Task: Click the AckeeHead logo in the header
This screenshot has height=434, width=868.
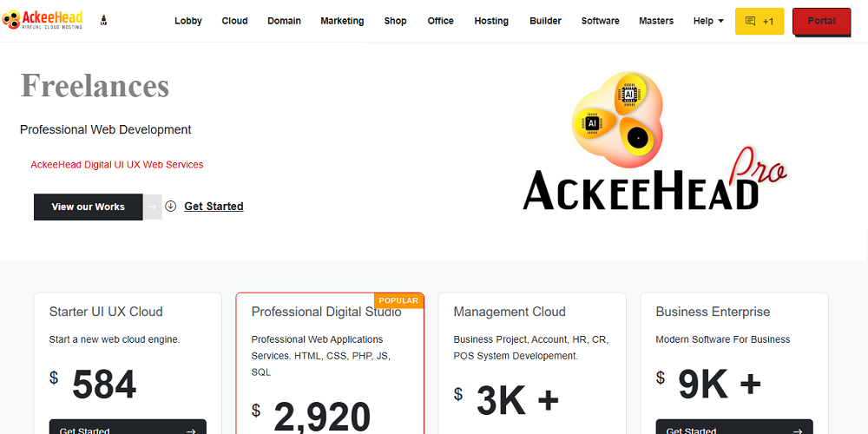Action: pyautogui.click(x=43, y=20)
